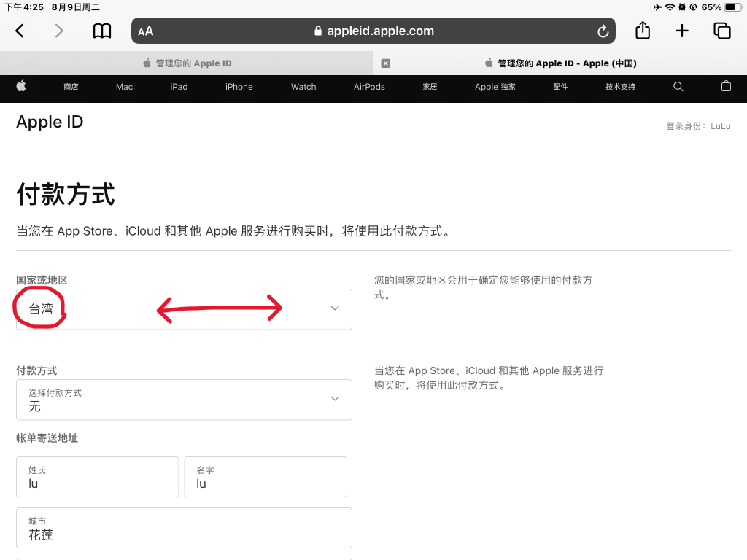Open the iPhone menu item

coord(239,87)
